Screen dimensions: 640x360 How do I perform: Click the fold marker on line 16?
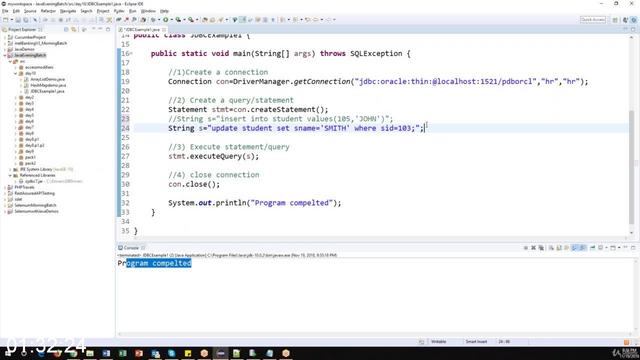click(x=131, y=53)
